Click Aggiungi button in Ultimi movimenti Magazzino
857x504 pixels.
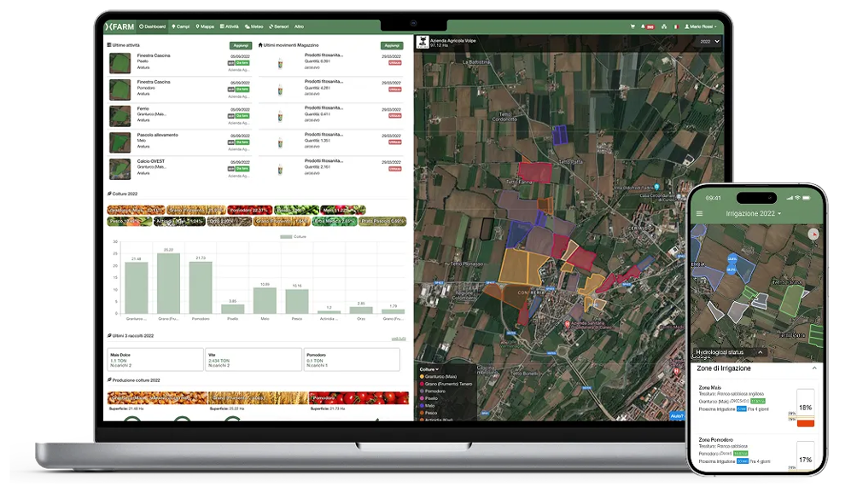391,44
